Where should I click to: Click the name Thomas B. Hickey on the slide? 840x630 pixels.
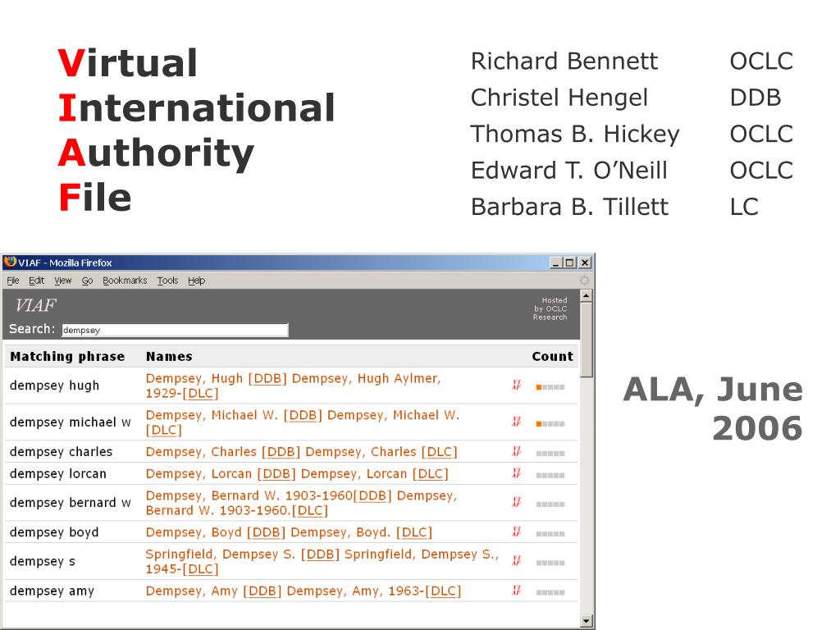pyautogui.click(x=575, y=135)
